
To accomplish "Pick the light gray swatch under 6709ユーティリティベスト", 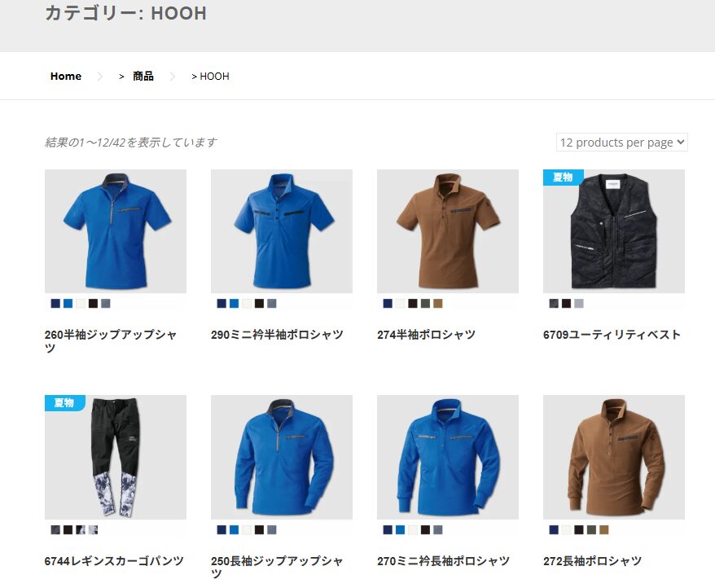I will point(579,303).
